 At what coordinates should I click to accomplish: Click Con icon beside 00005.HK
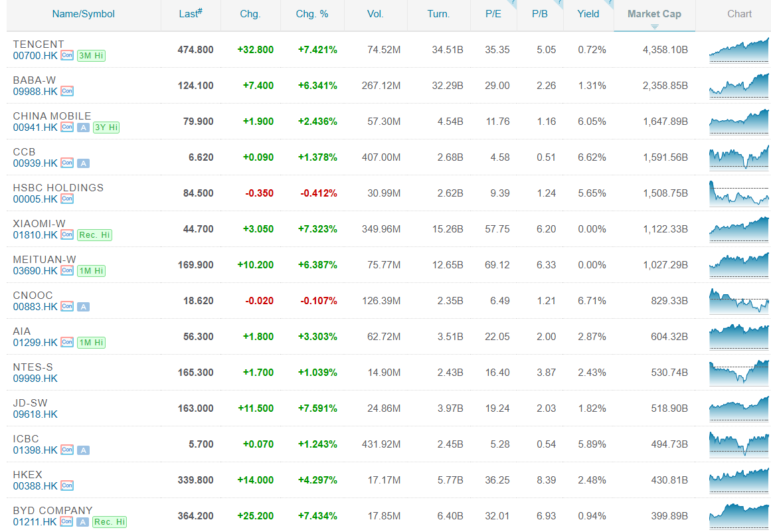pos(67,199)
